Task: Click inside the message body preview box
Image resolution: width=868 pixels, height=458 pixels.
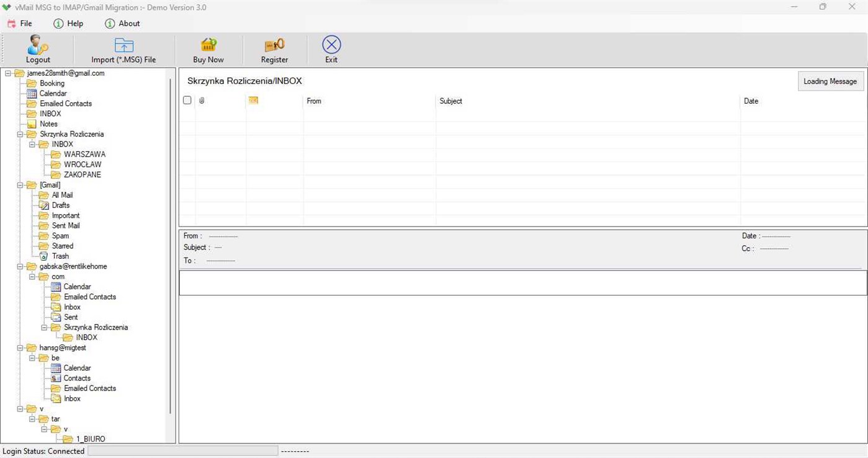Action: pyautogui.click(x=522, y=283)
